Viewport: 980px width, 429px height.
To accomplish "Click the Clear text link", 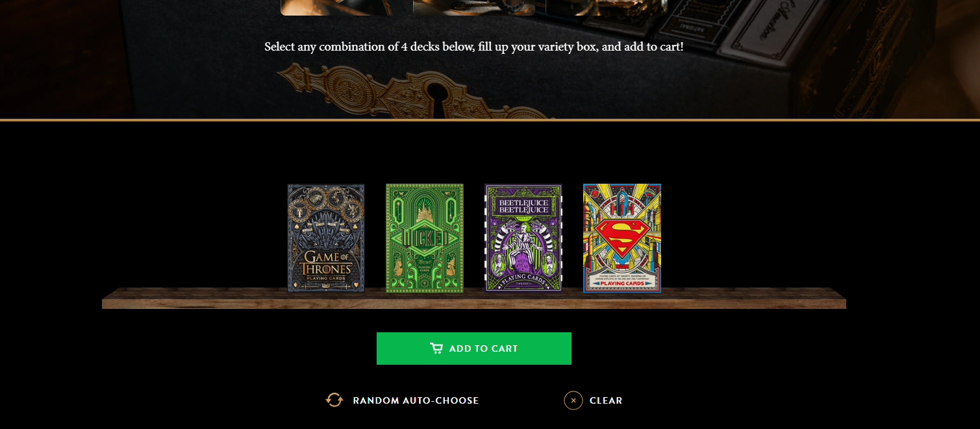I will point(606,400).
